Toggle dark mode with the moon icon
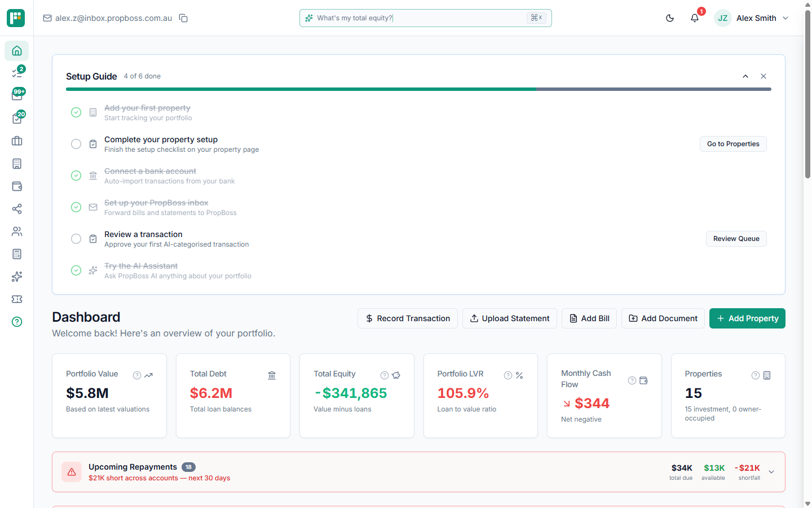 pos(669,17)
